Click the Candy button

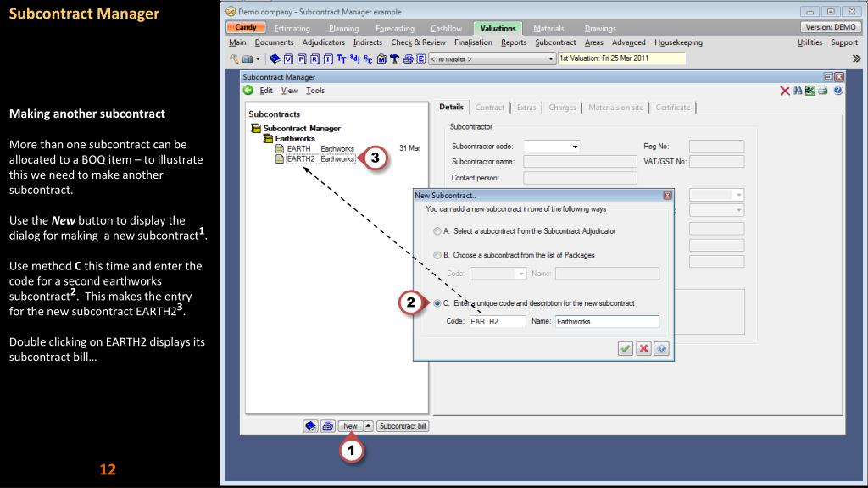click(x=246, y=27)
